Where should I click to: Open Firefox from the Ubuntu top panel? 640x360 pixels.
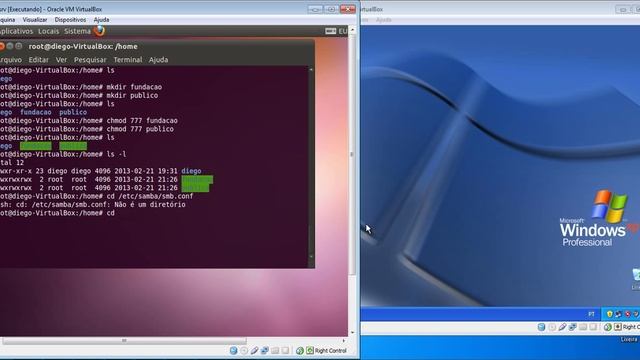point(99,31)
